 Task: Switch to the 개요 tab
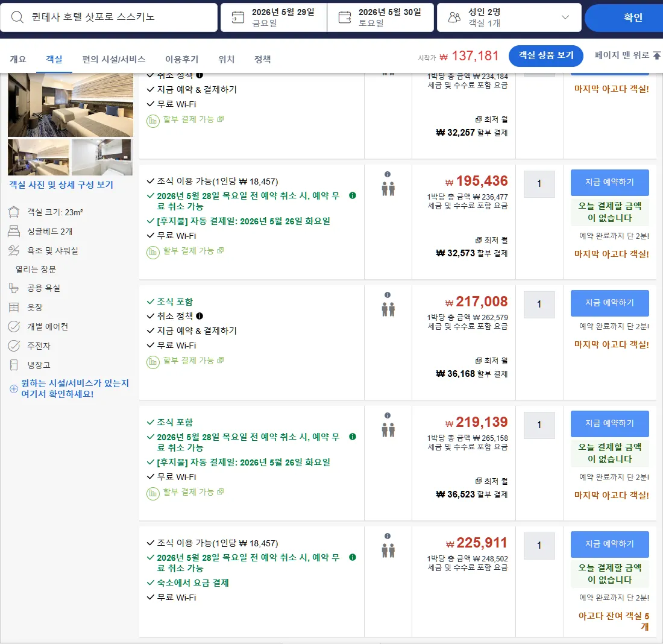point(17,59)
